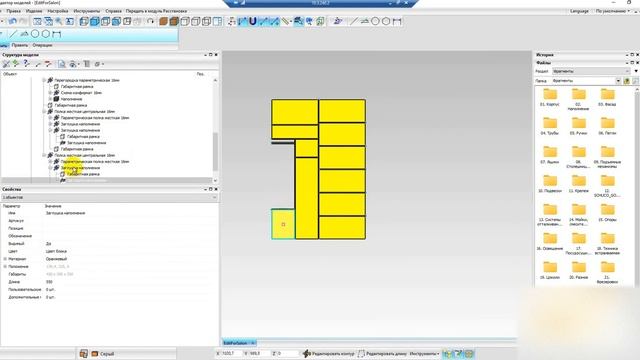Click the Редактировать контур button
Viewport: 640px width, 360px height.
pyautogui.click(x=329, y=353)
